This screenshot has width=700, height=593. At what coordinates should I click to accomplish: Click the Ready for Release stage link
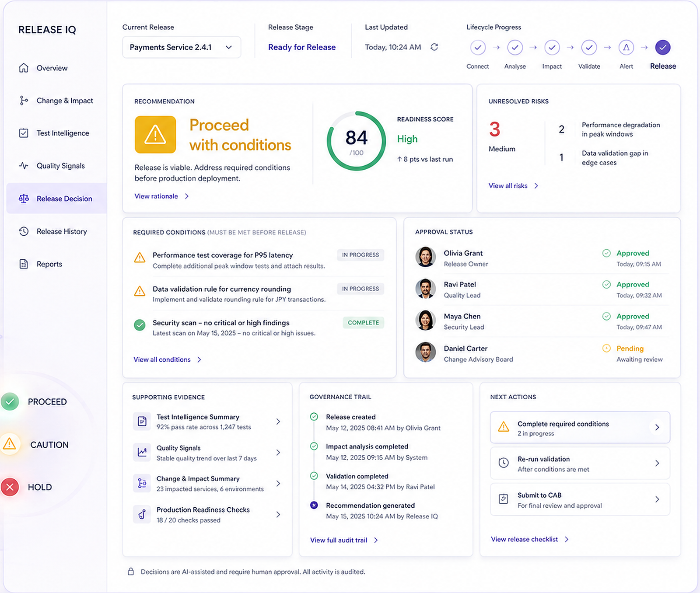pyautogui.click(x=302, y=47)
